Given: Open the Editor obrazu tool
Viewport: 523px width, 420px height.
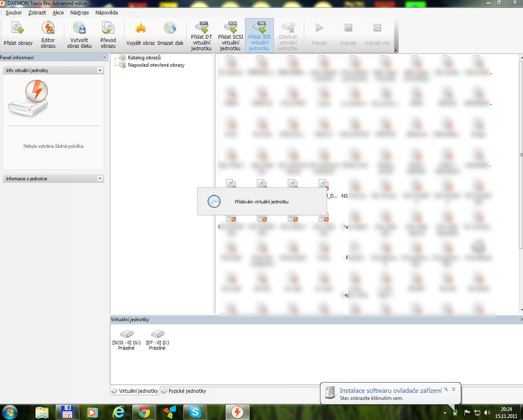Looking at the screenshot, I should [48, 29].
